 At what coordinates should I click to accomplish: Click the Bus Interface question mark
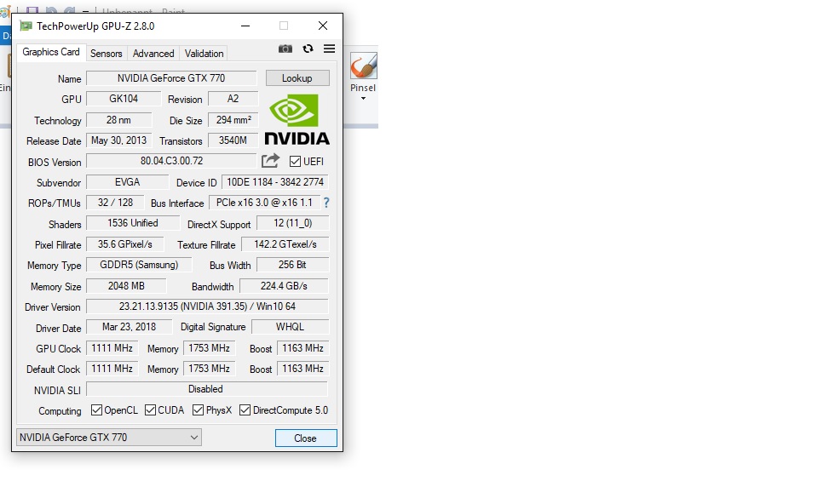(x=326, y=203)
